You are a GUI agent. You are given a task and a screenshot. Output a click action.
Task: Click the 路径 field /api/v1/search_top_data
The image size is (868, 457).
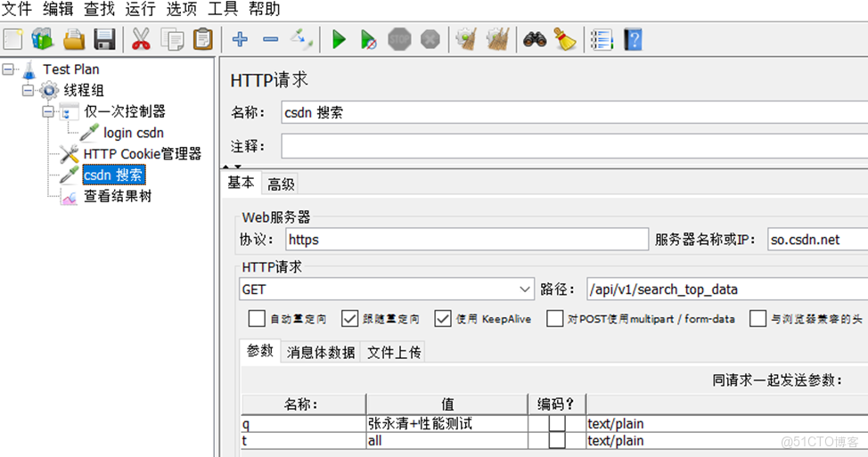click(x=727, y=290)
